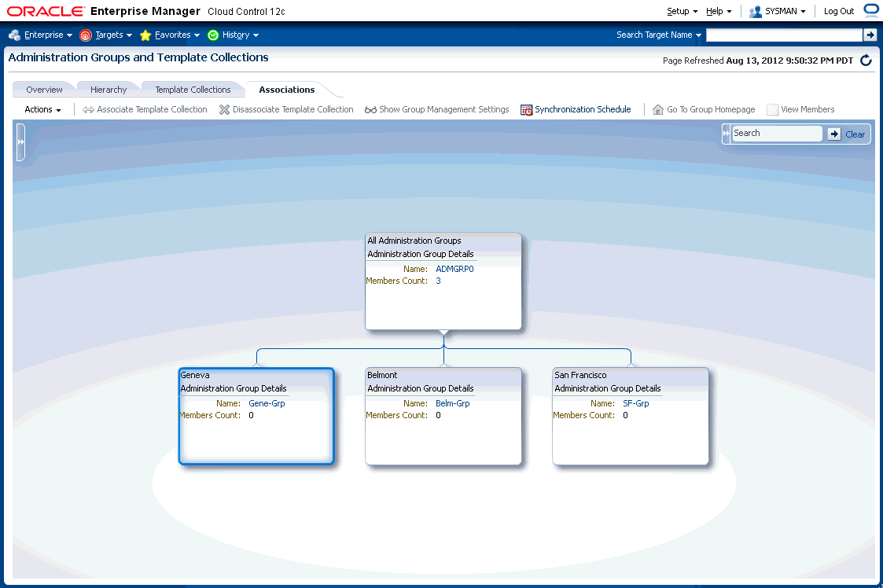
Task: Switch to the Hierarchy tab
Action: pyautogui.click(x=109, y=90)
